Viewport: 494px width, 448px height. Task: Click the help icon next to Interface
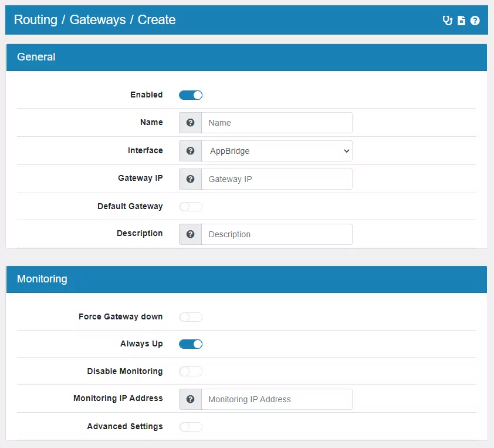tap(191, 150)
